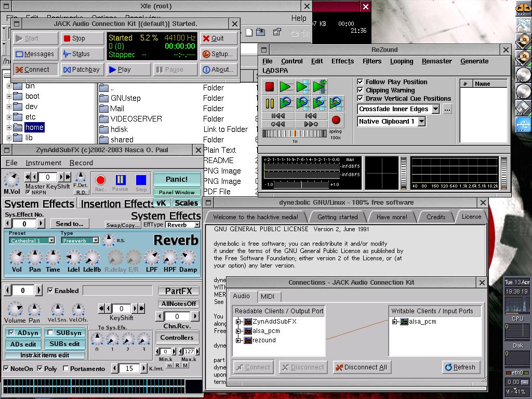Click the ZynAddSubFX Rec. button
The height and width of the screenshot is (399, 532).
tap(100, 182)
